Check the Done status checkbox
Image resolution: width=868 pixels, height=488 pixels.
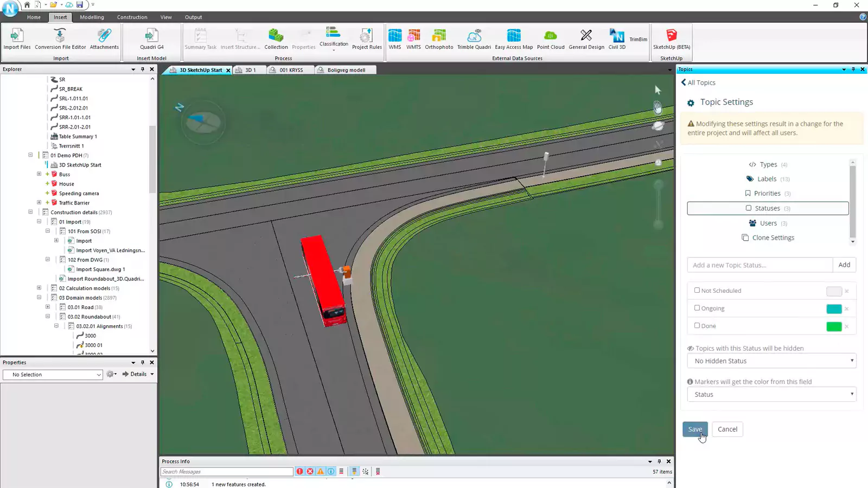tap(697, 325)
